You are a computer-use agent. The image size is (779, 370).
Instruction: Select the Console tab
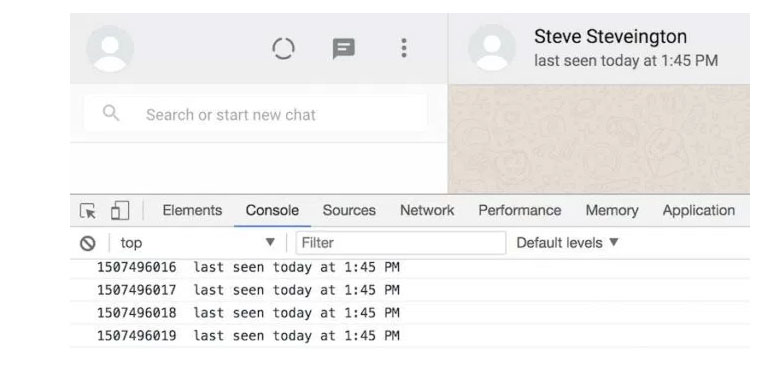[x=272, y=211]
